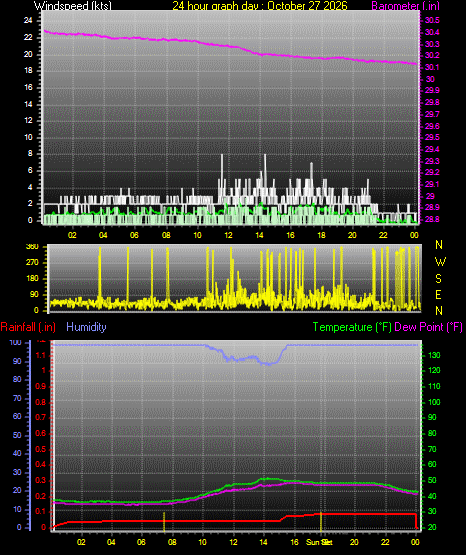
Task: Click 30.4 on the barometer axis
Action: click(x=432, y=32)
